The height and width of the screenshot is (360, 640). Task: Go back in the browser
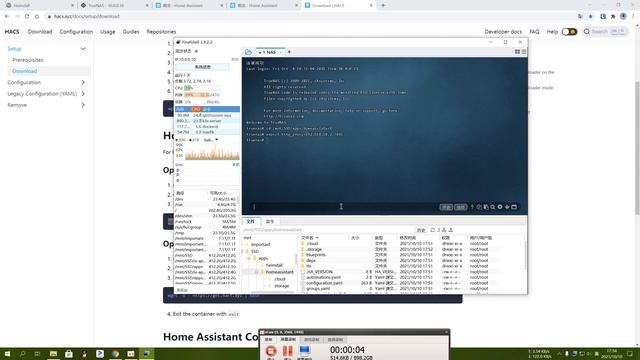(x=7, y=16)
